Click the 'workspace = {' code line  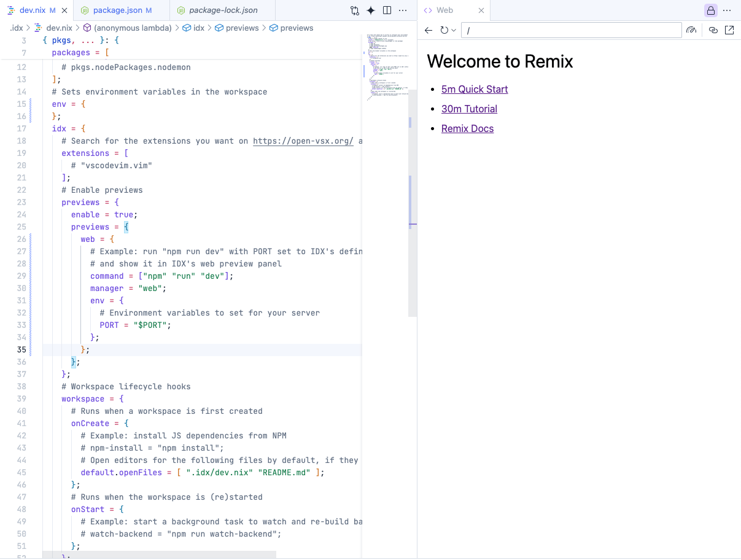tap(92, 399)
